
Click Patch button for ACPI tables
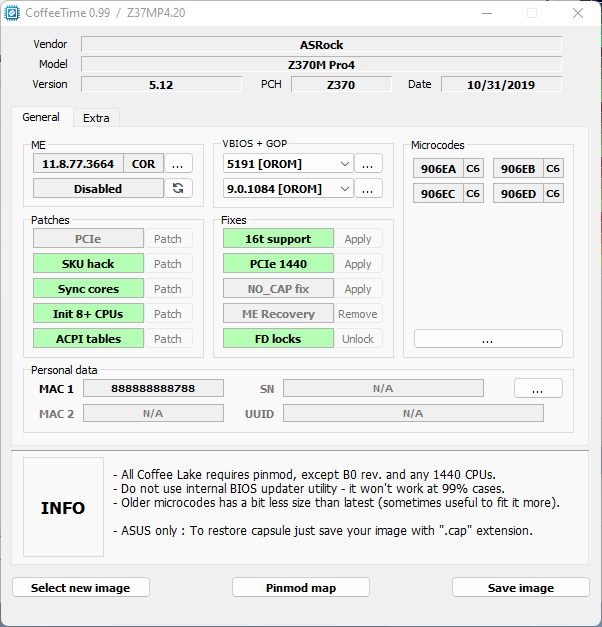[x=168, y=339]
